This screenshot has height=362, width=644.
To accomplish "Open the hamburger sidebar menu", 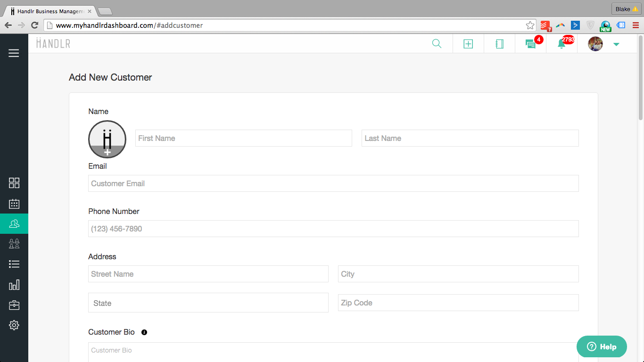I will click(14, 53).
